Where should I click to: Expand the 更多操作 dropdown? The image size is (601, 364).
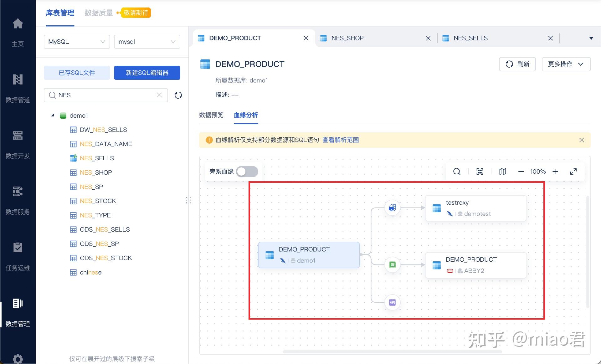[x=566, y=64]
